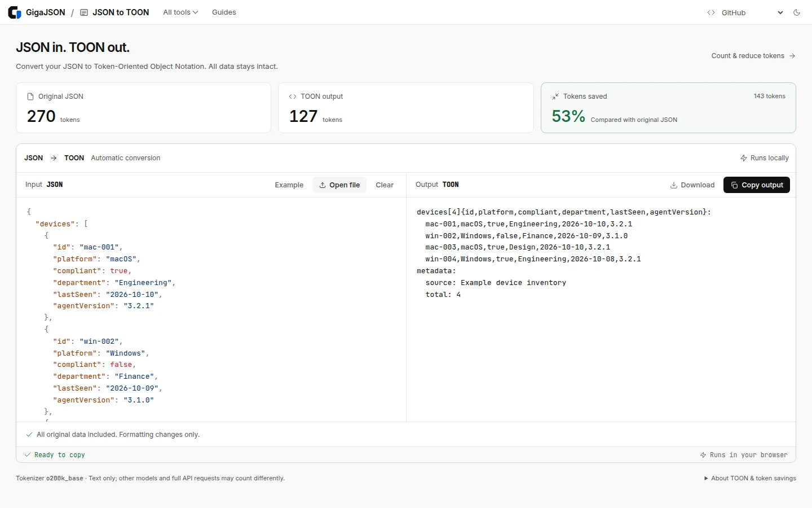Click the GitHub code brackets icon

point(711,12)
